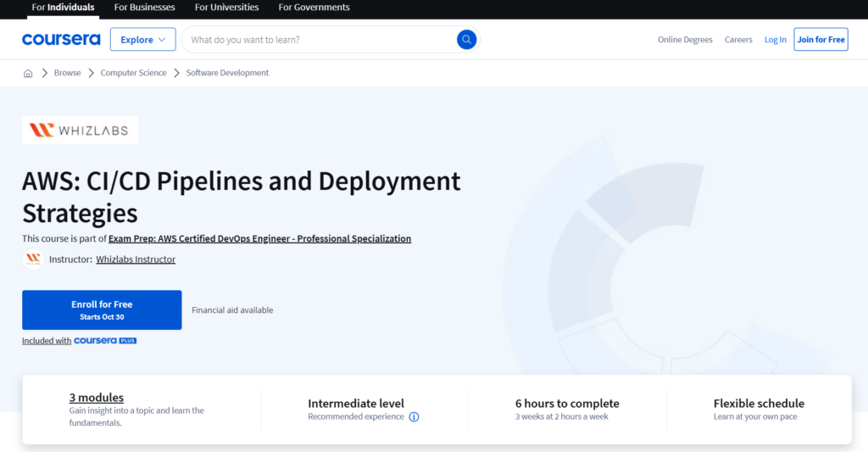The image size is (868, 452).
Task: Click the 'Recommended experience' text
Action: 356,416
